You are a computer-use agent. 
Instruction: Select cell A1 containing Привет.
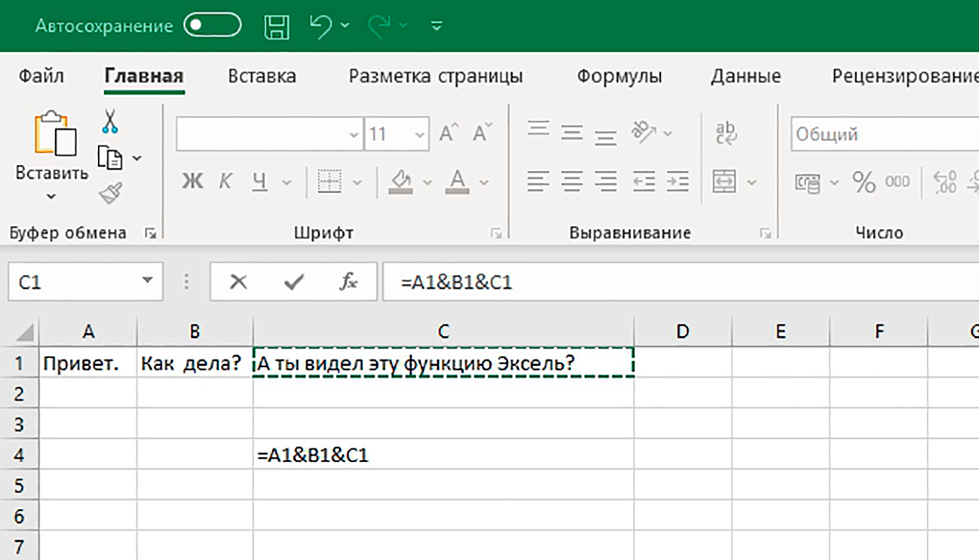pyautogui.click(x=88, y=363)
